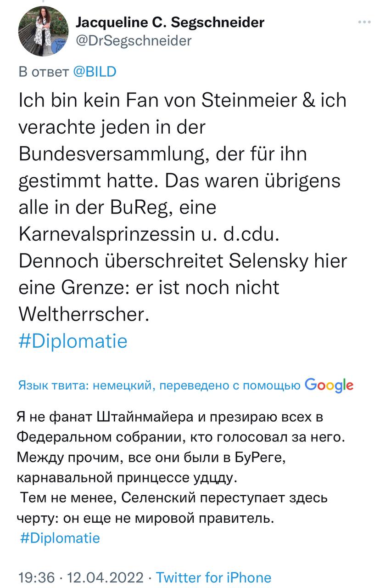Image resolution: width=391 pixels, height=588 pixels.
Task: Open the @DrSegschneider handle
Action: point(133,40)
